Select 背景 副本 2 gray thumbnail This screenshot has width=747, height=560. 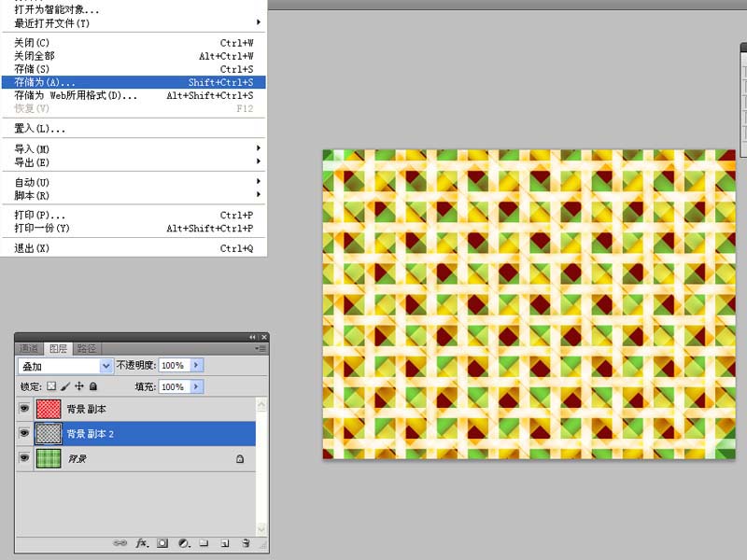pyautogui.click(x=49, y=433)
